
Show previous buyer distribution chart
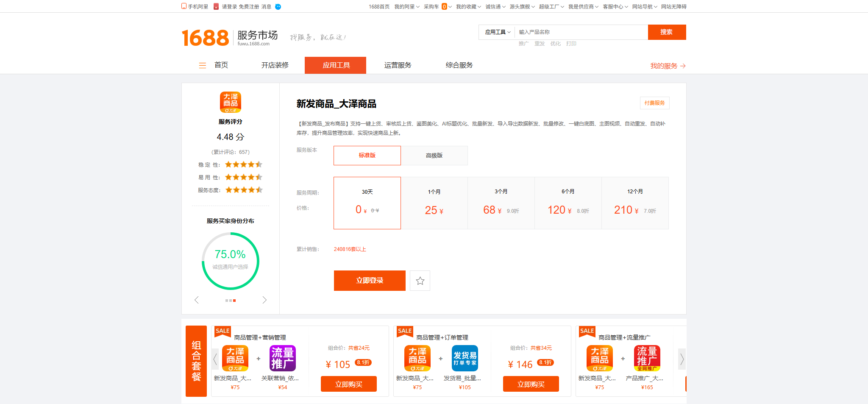196,300
